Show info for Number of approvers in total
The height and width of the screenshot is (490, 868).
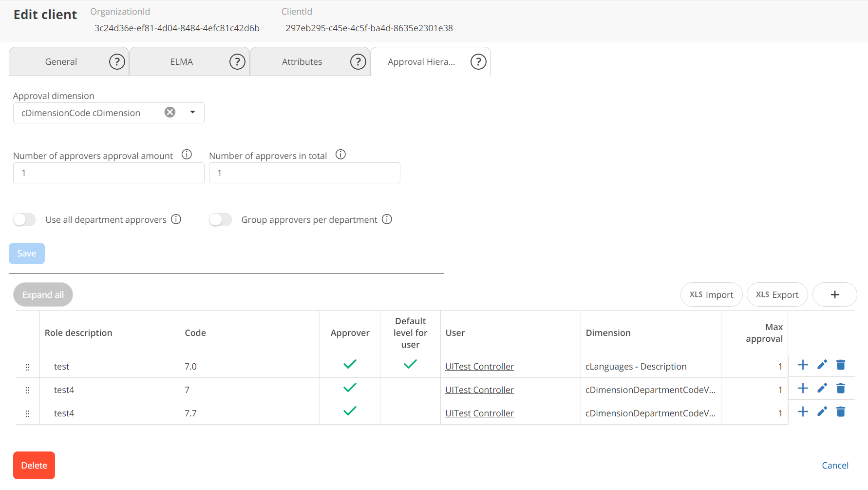click(340, 155)
